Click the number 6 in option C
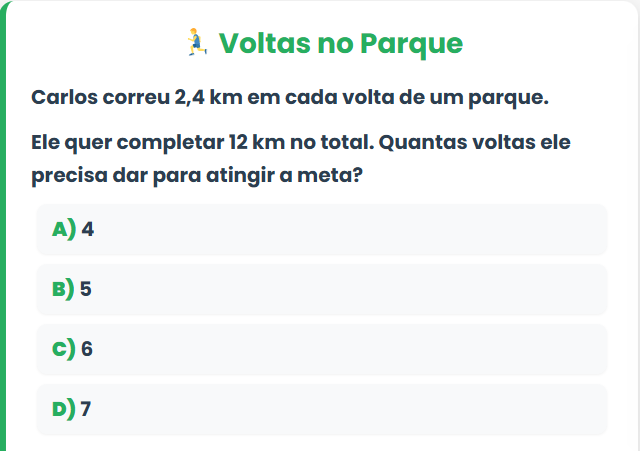The width and height of the screenshot is (640, 451). 87,349
